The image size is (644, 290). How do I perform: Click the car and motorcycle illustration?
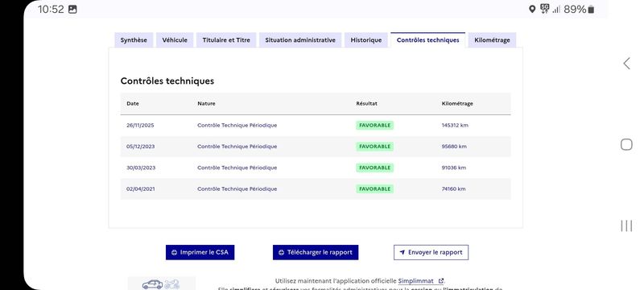[x=162, y=284]
